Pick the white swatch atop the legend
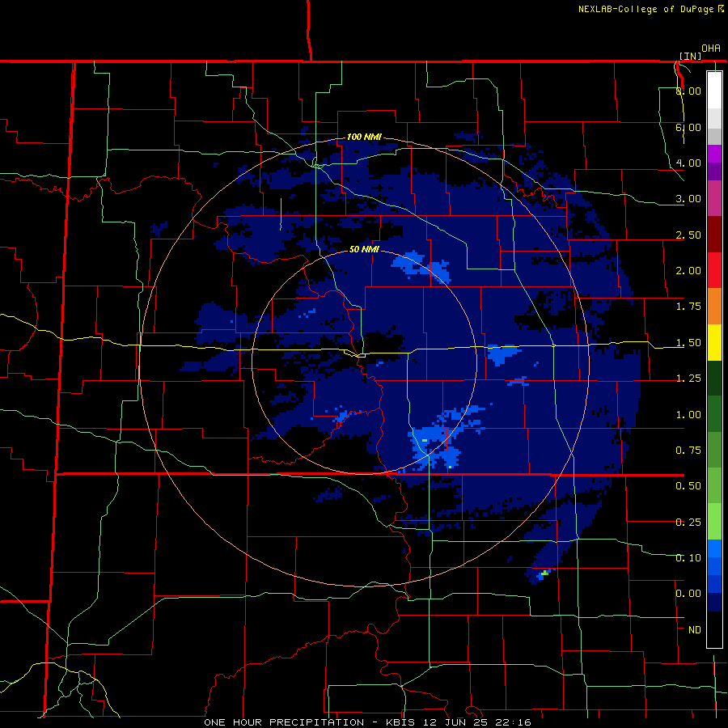Viewport: 728px width, 728px height. pyautogui.click(x=714, y=90)
